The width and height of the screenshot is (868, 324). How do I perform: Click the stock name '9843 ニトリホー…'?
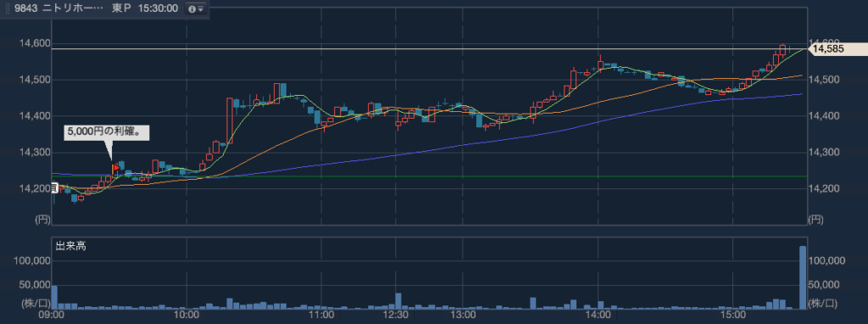tap(59, 8)
